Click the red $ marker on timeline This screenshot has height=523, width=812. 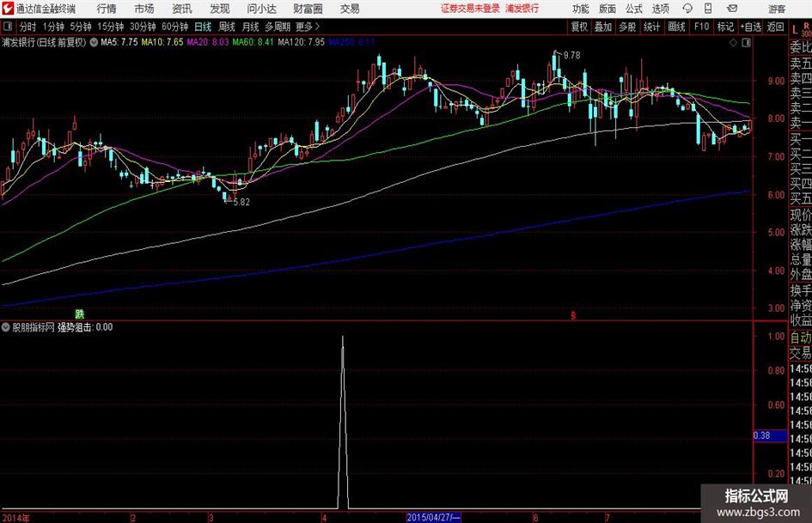(x=573, y=315)
